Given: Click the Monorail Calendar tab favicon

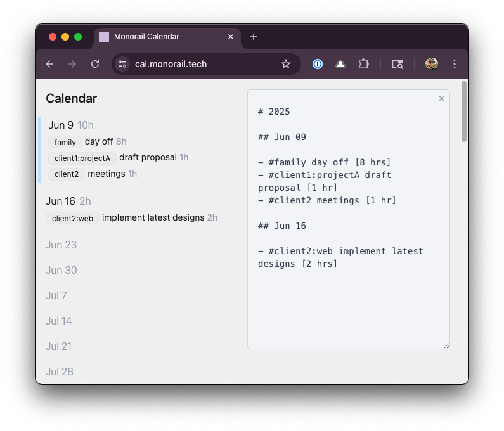Looking at the screenshot, I should coord(104,37).
